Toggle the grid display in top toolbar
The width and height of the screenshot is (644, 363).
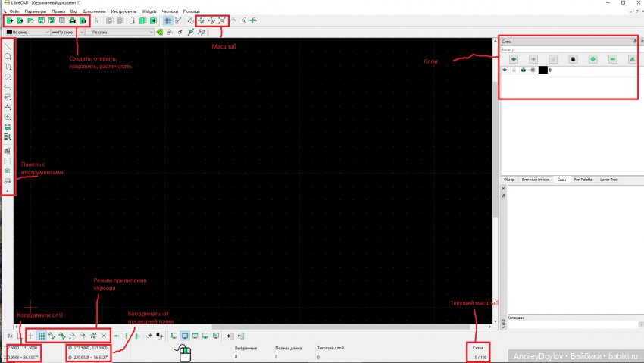(x=168, y=21)
